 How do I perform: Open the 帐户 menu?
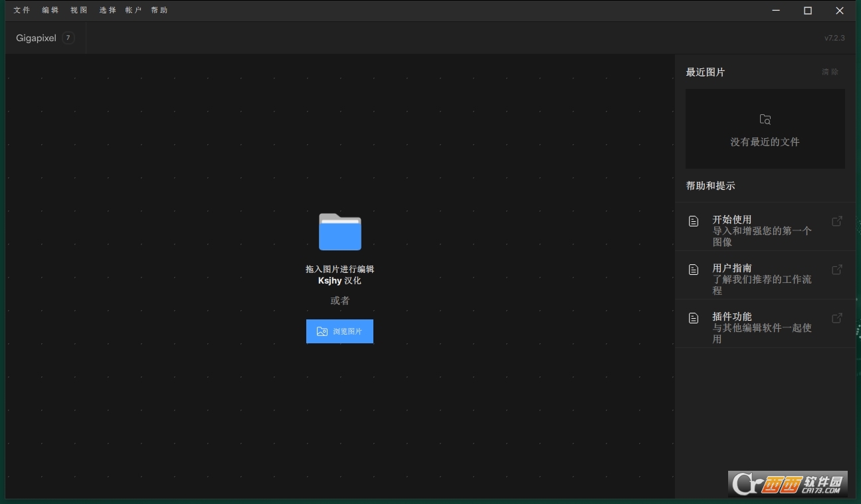(134, 10)
